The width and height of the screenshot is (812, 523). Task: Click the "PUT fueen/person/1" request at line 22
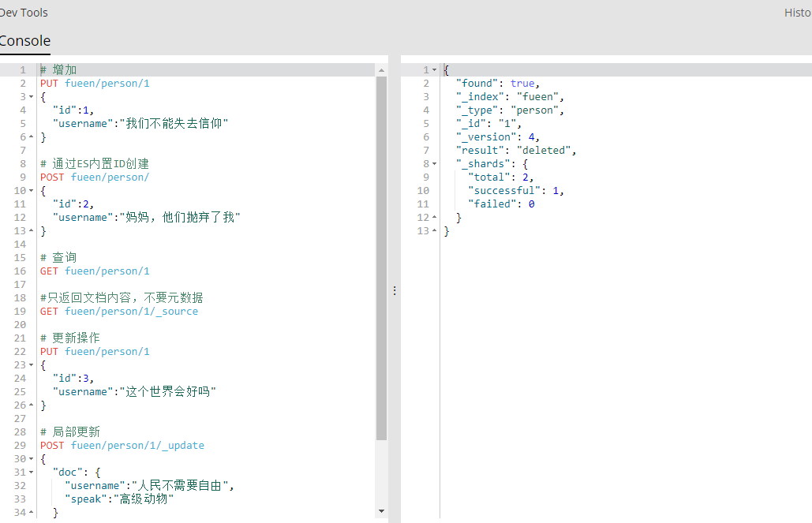[x=95, y=352]
